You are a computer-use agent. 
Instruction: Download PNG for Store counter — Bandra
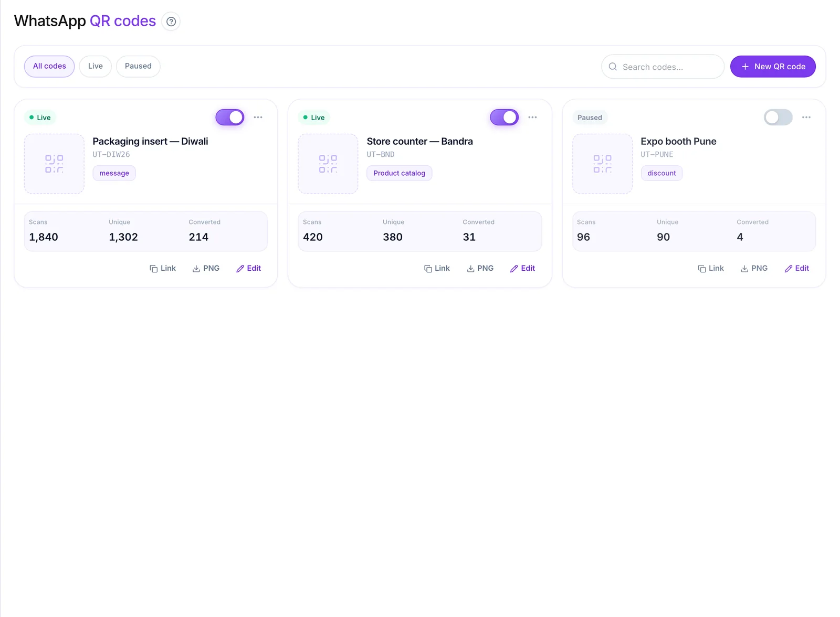coord(480,268)
